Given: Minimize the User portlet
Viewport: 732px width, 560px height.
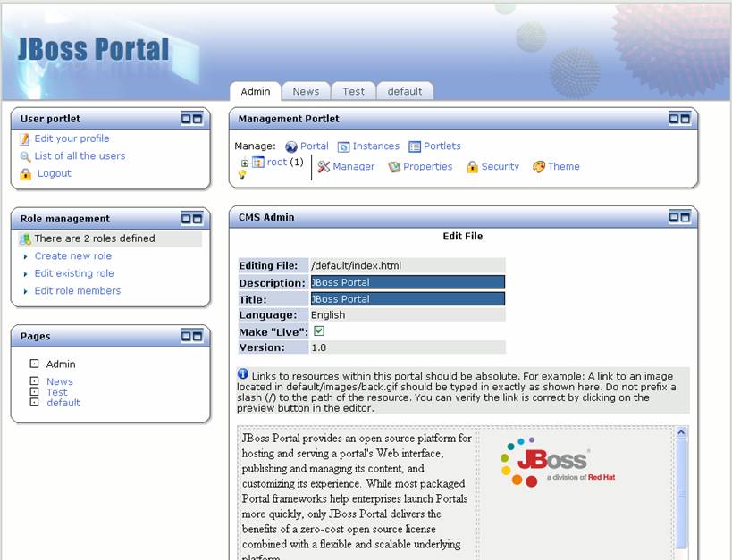Looking at the screenshot, I should tap(186, 119).
